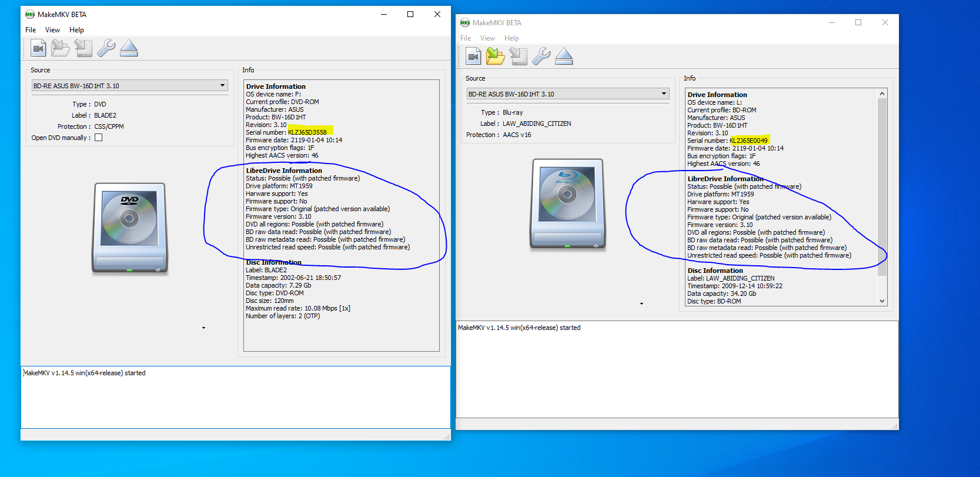Click the large DVD drive image
This screenshot has width=980, height=477.
click(x=130, y=228)
